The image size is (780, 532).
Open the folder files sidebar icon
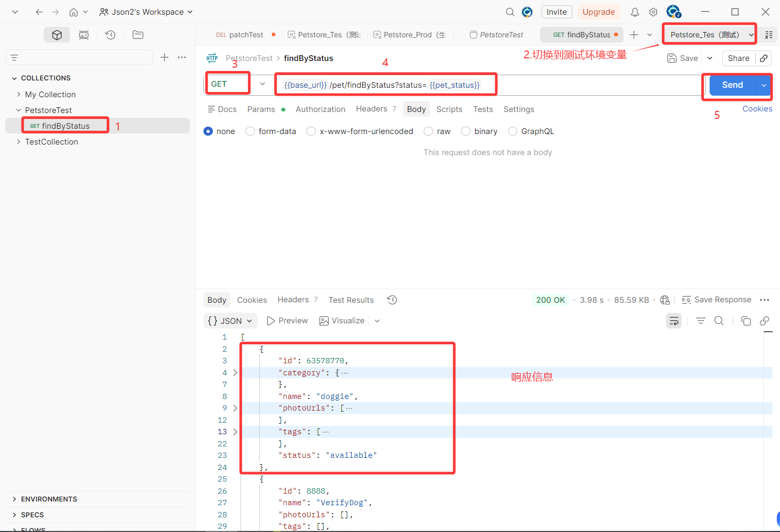click(138, 35)
